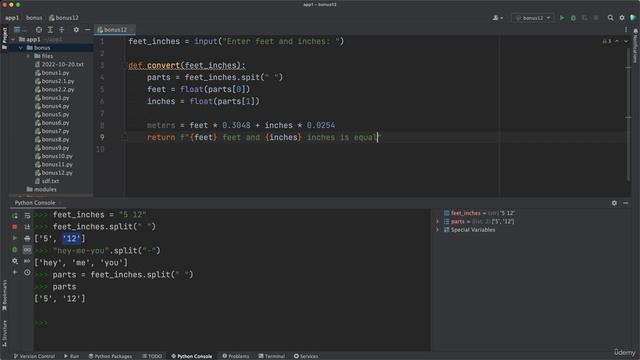Select the bonus12 editor tab
The width and height of the screenshot is (640, 360).
pyautogui.click(x=114, y=30)
